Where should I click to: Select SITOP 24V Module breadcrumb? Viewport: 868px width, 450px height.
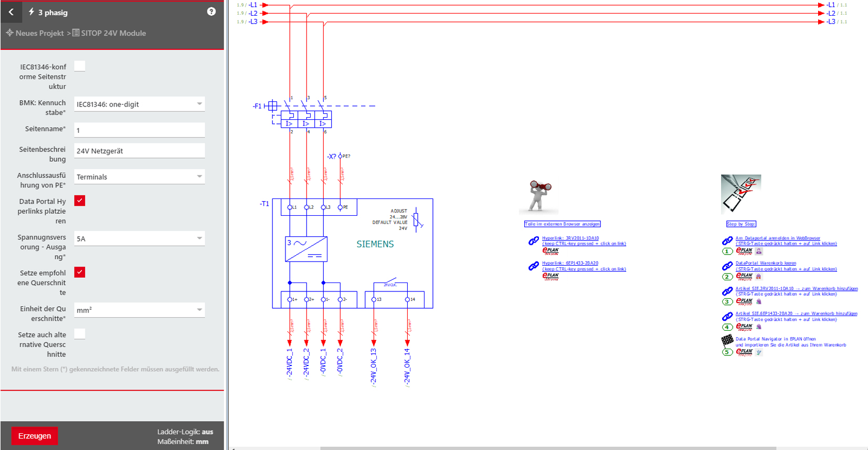point(113,33)
